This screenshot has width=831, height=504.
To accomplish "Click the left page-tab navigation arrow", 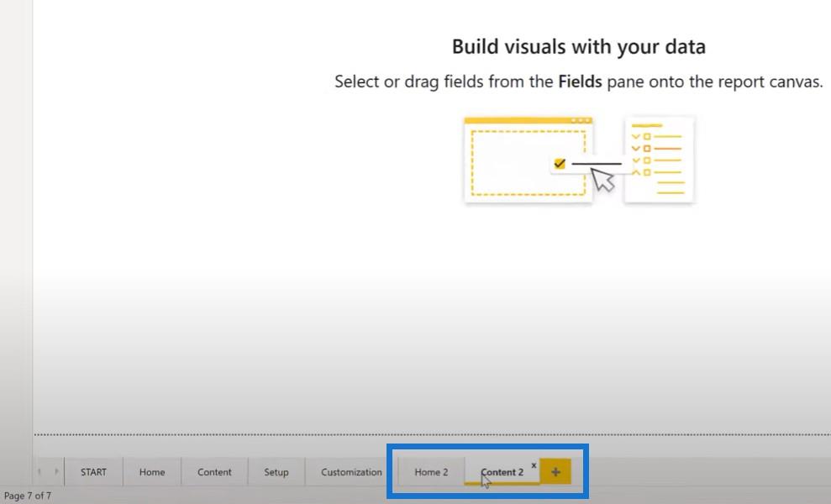I will pos(39,472).
